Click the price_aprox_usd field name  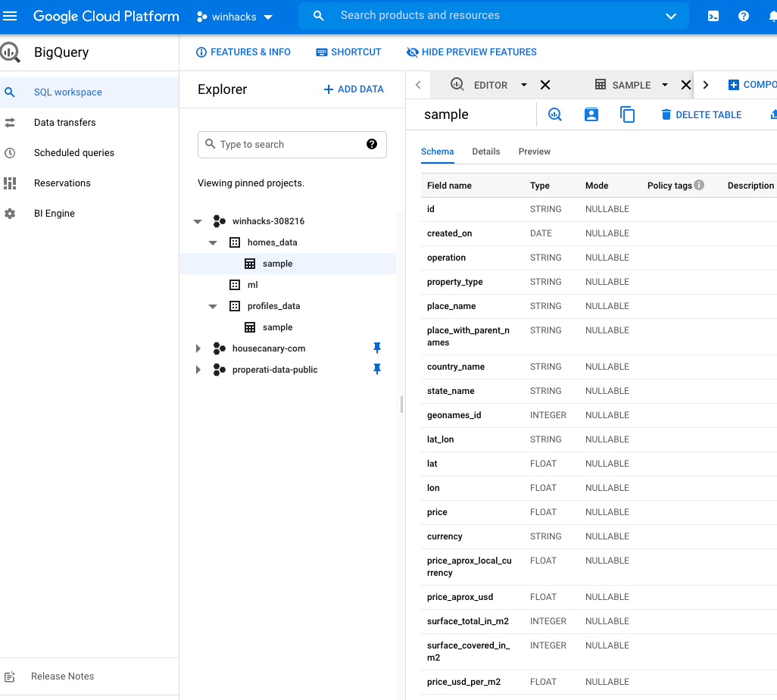460,597
